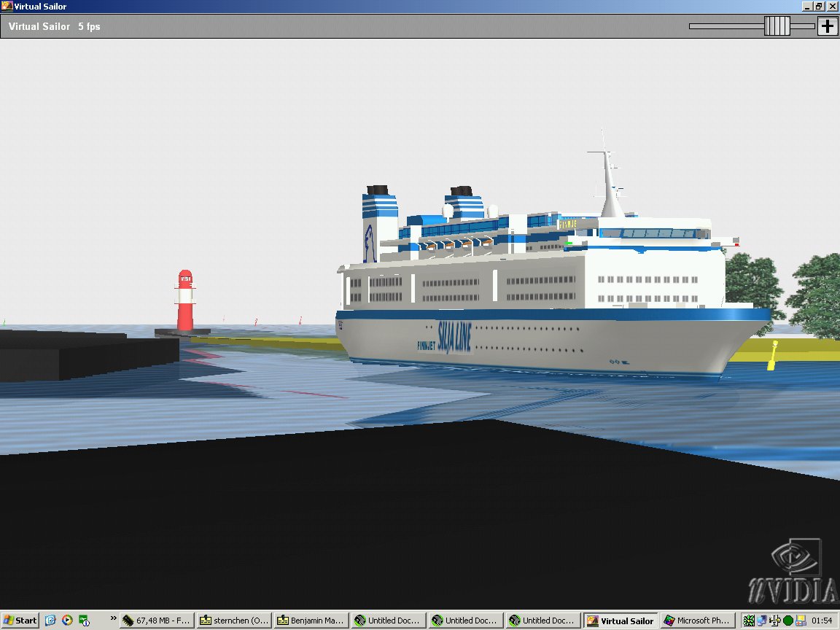Click the green circle tray icon

pyautogui.click(x=788, y=621)
